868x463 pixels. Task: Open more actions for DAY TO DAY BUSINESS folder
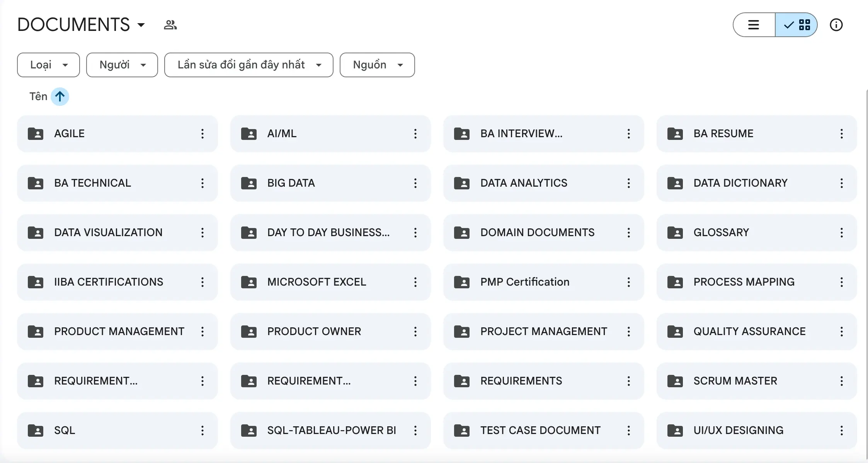click(415, 233)
